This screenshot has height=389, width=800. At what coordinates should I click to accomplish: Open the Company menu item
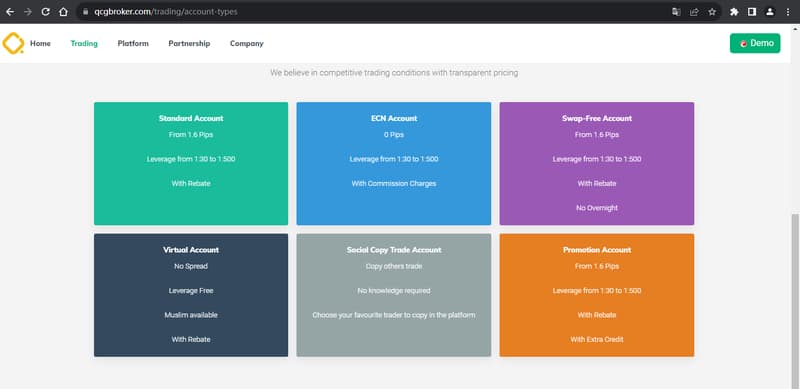pyautogui.click(x=246, y=43)
